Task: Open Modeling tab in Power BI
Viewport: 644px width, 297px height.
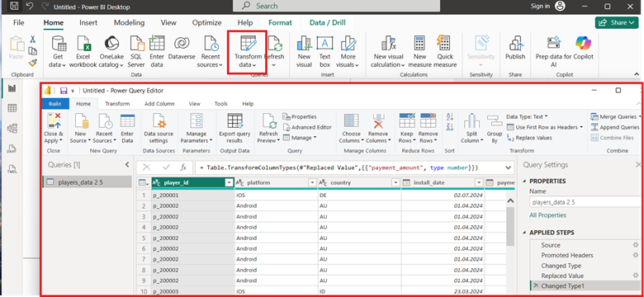Action: click(129, 23)
